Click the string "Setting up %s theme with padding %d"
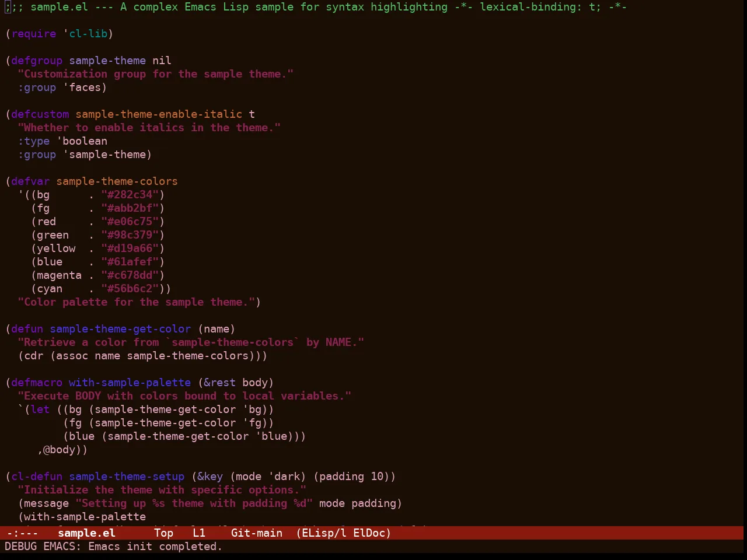Screen dimensions: 747x560 (194, 503)
